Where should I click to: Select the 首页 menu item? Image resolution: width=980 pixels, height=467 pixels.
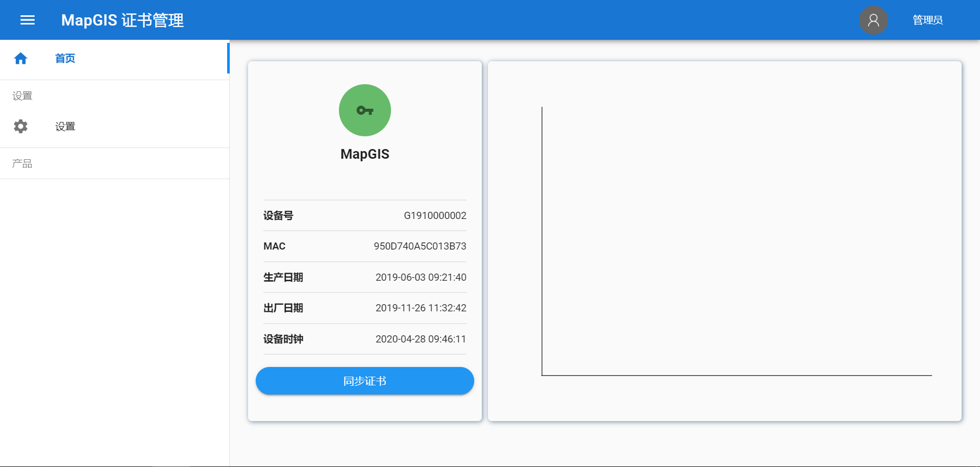click(65, 59)
